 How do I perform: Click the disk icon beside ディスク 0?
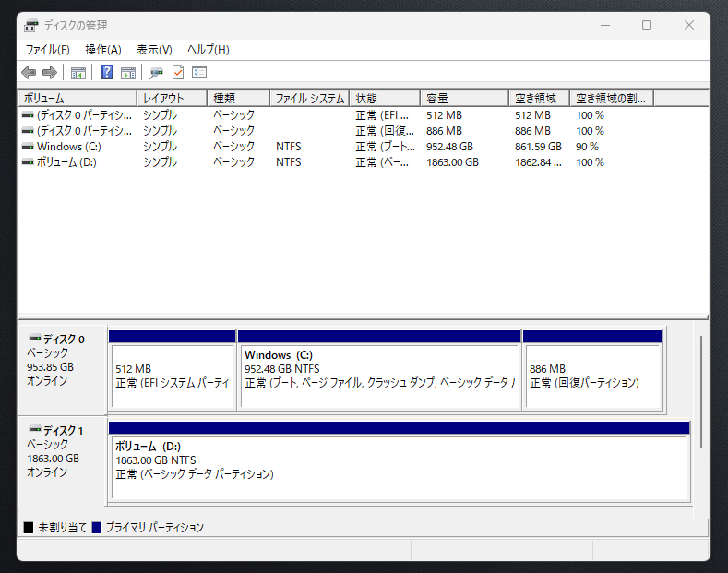coord(35,338)
